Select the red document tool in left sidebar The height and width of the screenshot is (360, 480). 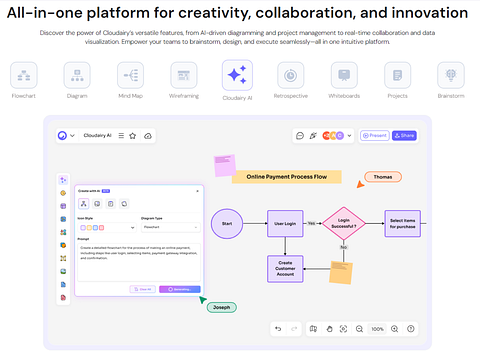pos(63,297)
